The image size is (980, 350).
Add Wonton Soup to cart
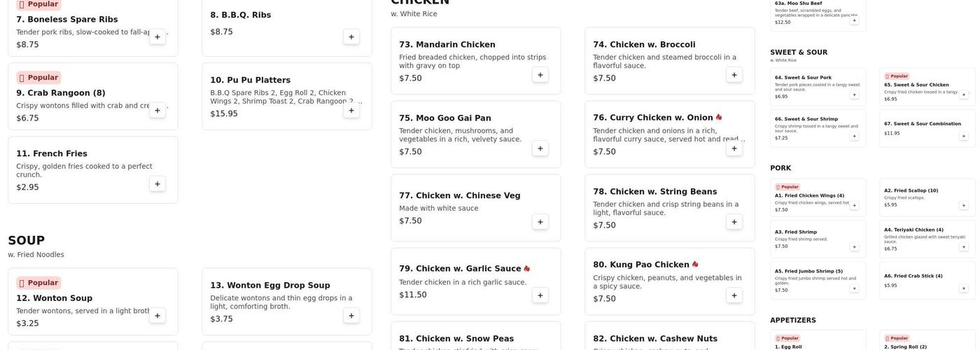pyautogui.click(x=157, y=316)
